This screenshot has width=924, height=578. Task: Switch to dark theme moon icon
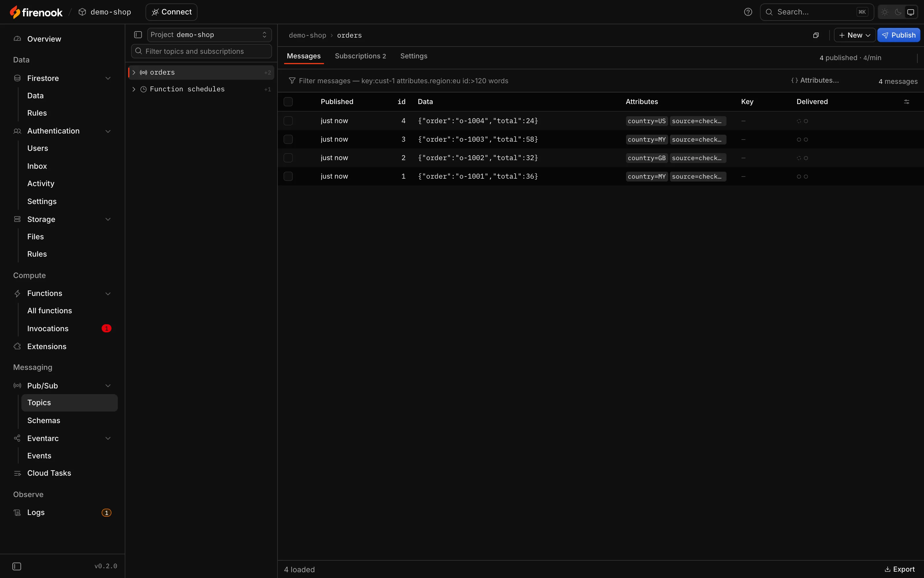(898, 12)
